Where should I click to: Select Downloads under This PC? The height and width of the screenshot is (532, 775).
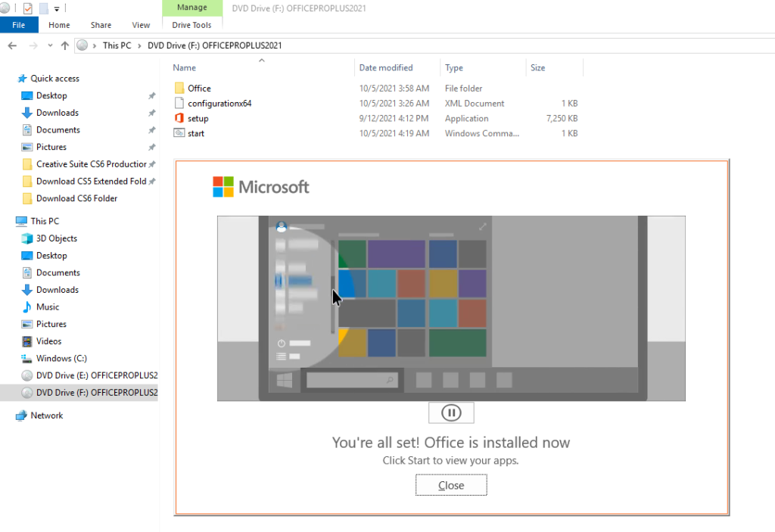click(x=58, y=290)
